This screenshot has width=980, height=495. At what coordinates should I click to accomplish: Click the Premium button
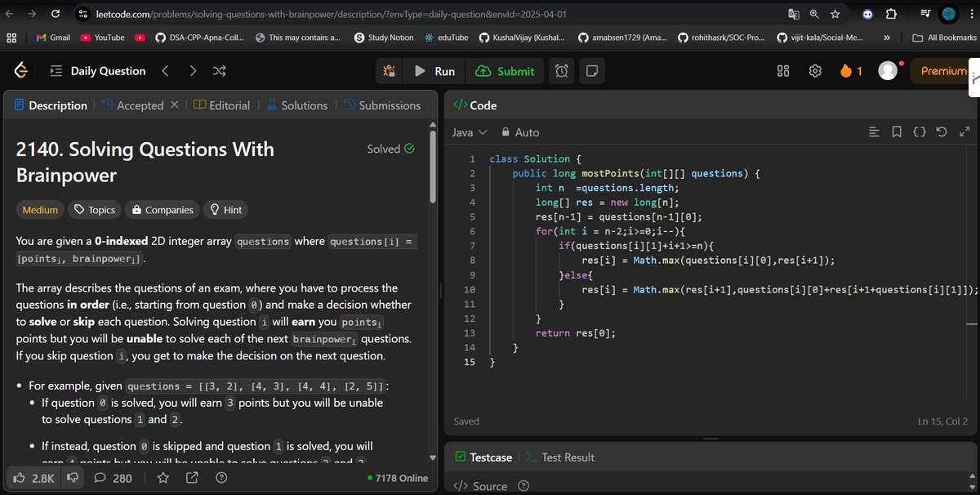click(x=943, y=71)
